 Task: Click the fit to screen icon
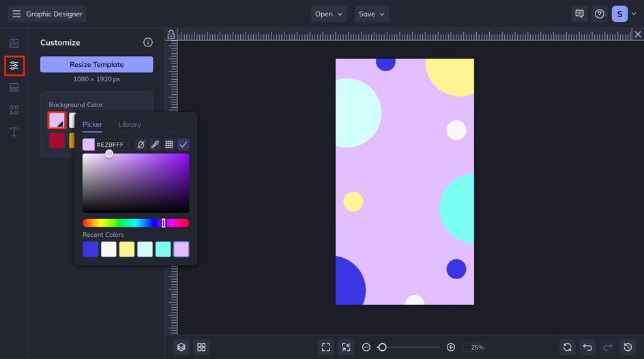pos(326,347)
